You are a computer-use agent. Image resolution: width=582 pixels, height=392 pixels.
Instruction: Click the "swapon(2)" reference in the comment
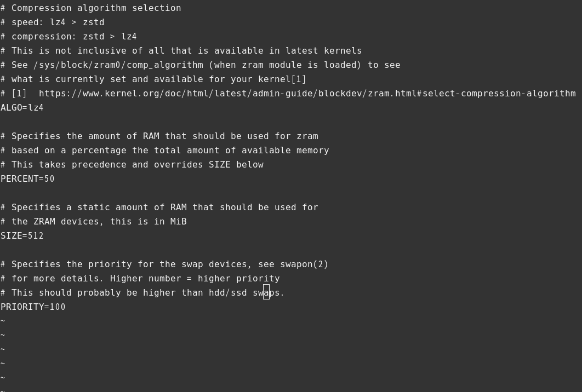(x=304, y=264)
